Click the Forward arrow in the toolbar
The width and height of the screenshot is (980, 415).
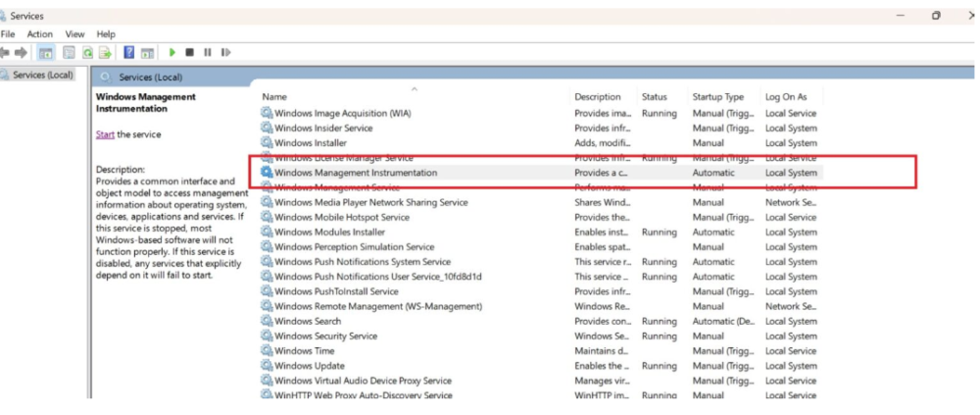click(22, 53)
